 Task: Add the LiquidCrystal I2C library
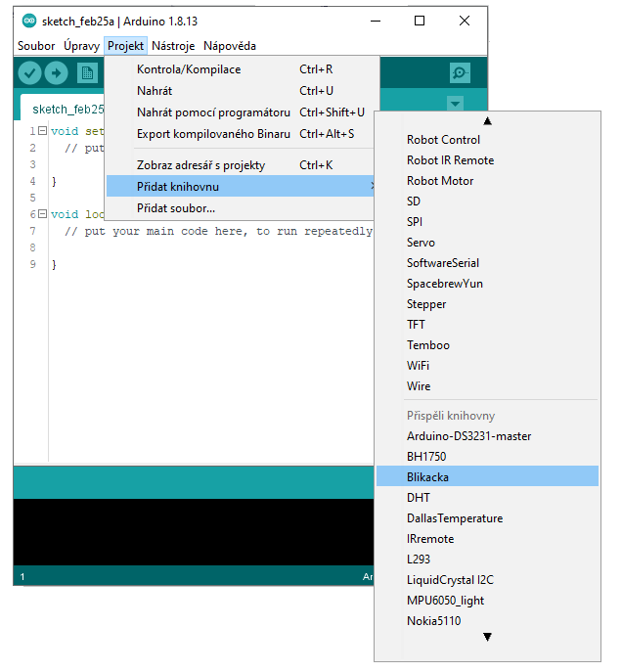coord(487,580)
